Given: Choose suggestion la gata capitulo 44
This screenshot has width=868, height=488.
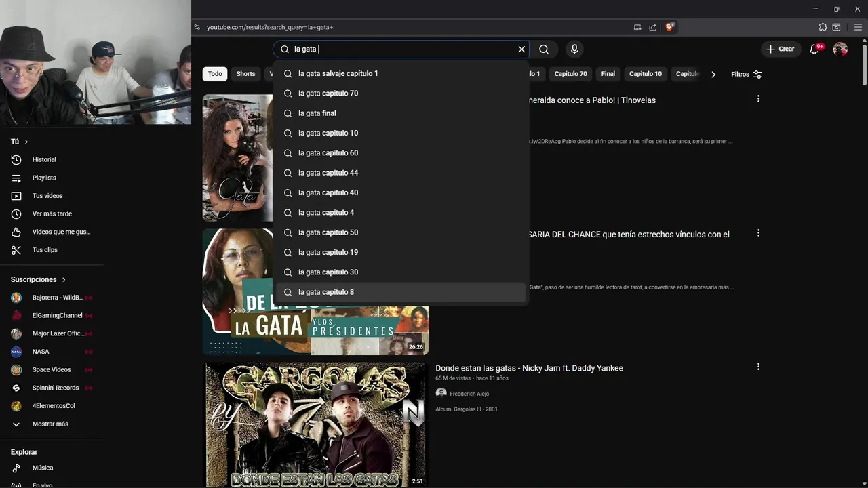Looking at the screenshot, I should click(x=400, y=173).
